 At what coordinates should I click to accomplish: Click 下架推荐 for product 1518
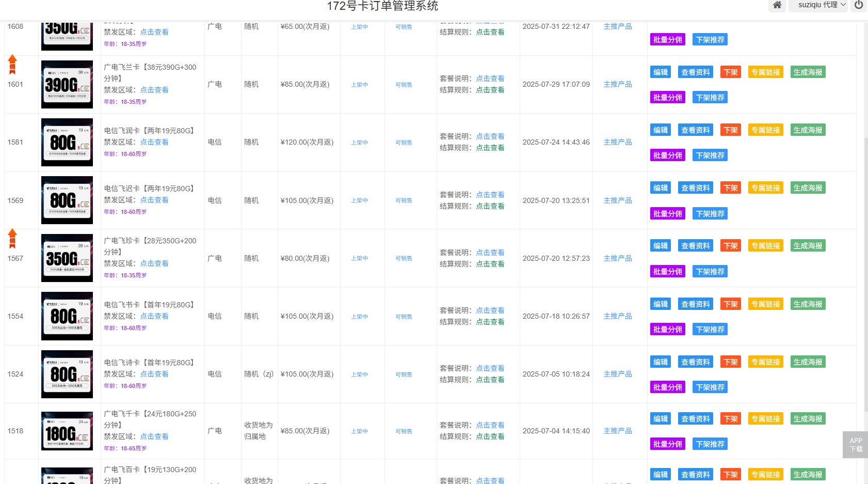(x=710, y=444)
